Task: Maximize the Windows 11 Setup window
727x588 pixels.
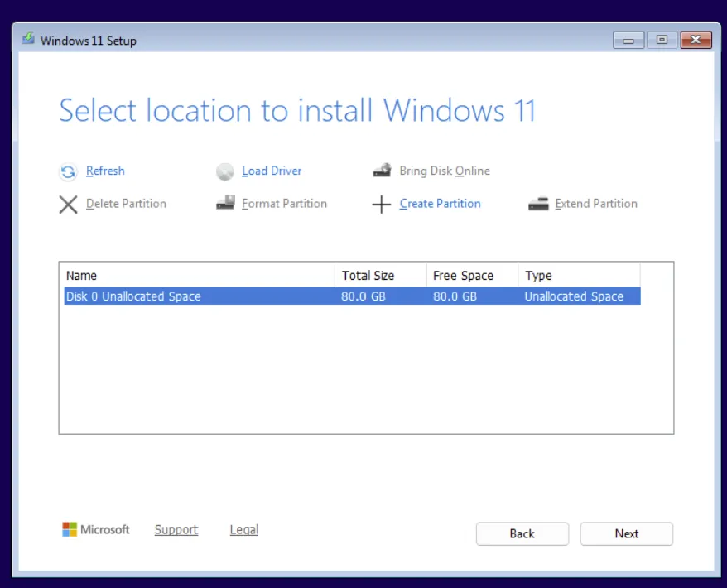Action: 662,40
